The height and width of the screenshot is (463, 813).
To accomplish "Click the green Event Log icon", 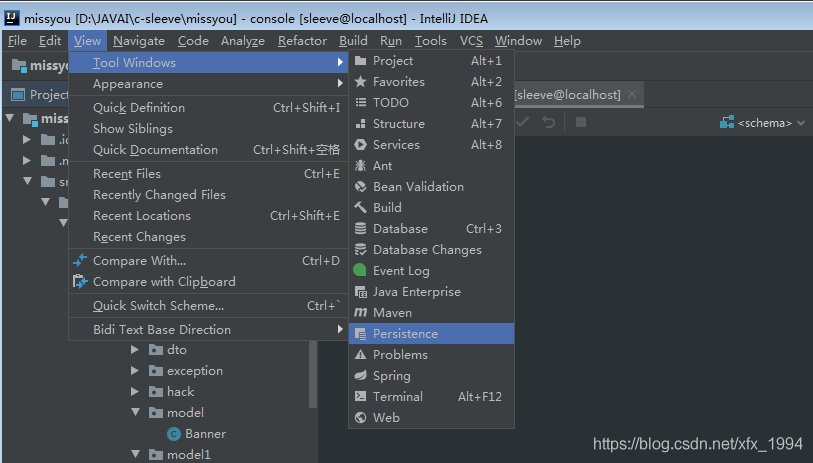I will (360, 270).
